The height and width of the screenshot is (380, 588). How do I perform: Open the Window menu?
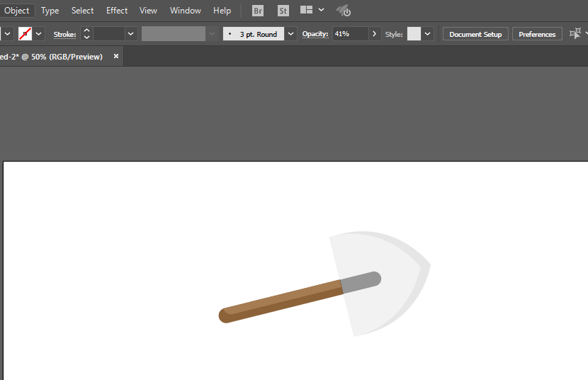click(x=186, y=11)
